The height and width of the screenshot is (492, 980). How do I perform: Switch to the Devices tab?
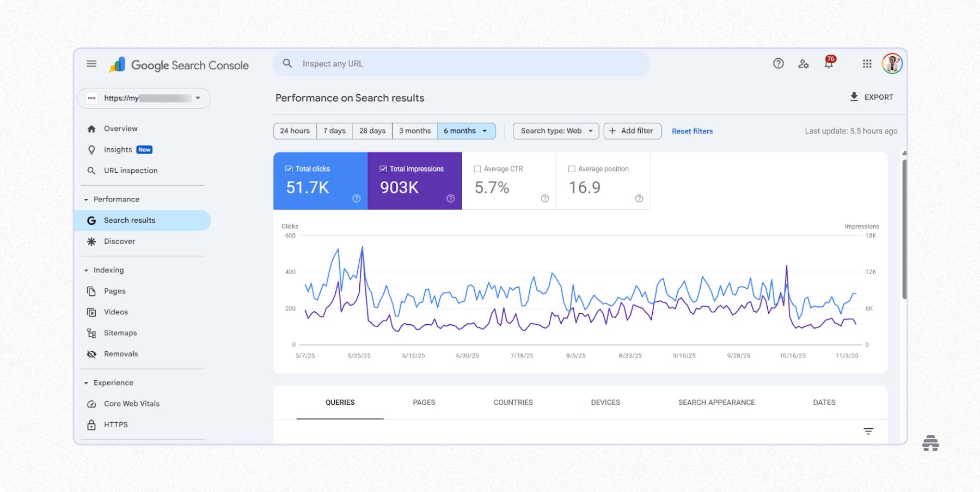pos(605,403)
